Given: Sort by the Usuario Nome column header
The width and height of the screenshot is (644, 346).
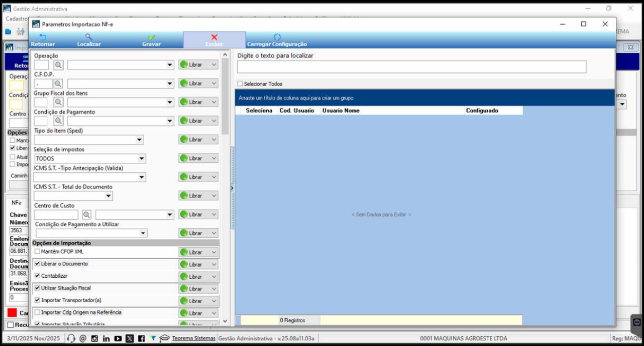Looking at the screenshot, I should (341, 111).
